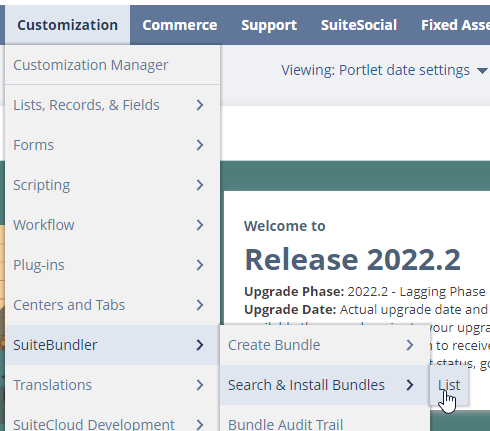The width and height of the screenshot is (490, 431).
Task: Select Customization Manager menu entry
Action: tap(112, 65)
